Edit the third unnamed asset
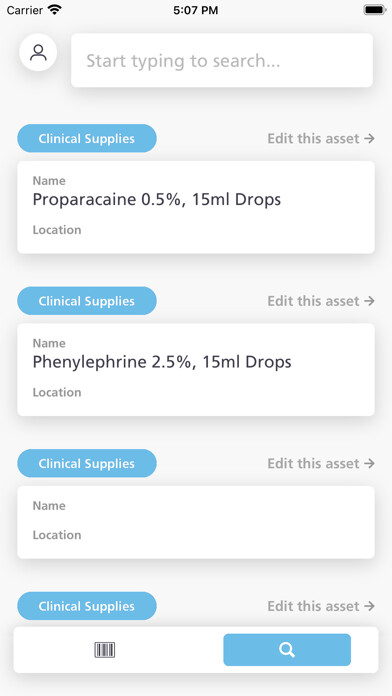392x696 pixels. (x=321, y=463)
